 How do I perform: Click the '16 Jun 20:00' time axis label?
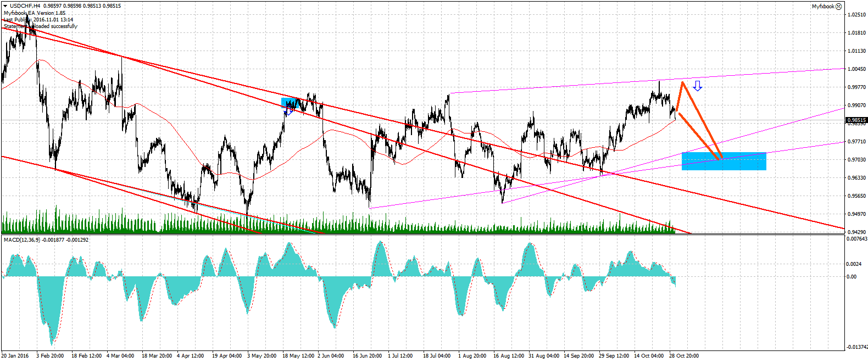tap(367, 356)
